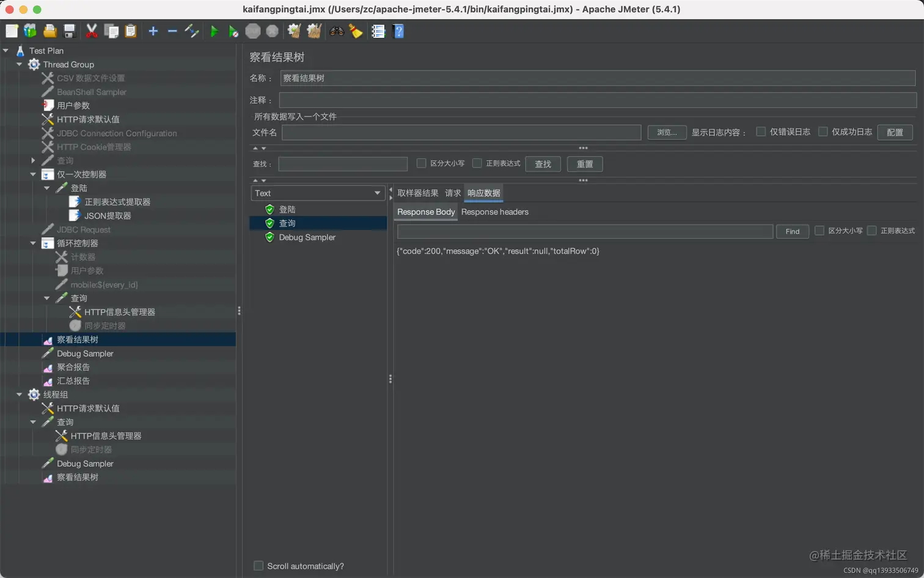
Task: Expand all nodes with plus icon
Action: [x=153, y=31]
